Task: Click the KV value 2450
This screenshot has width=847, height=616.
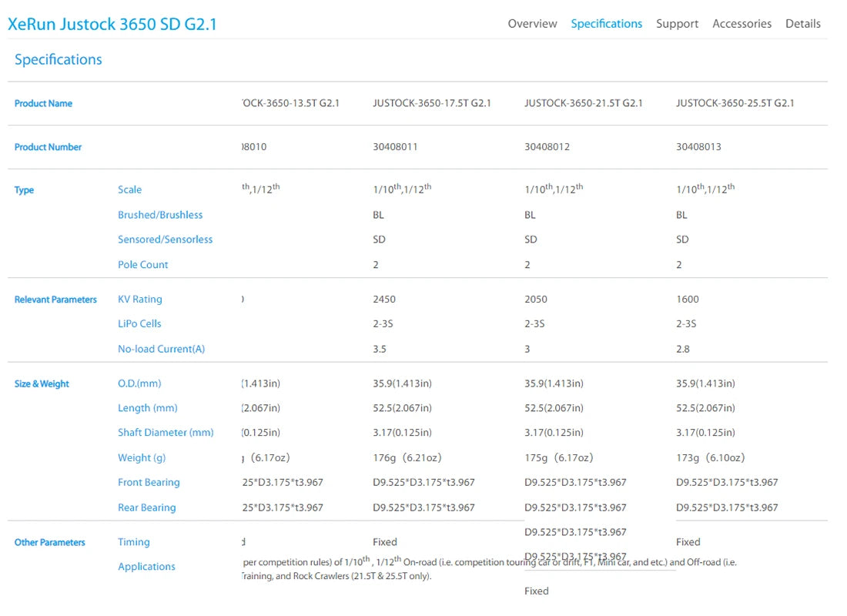Action: [384, 300]
